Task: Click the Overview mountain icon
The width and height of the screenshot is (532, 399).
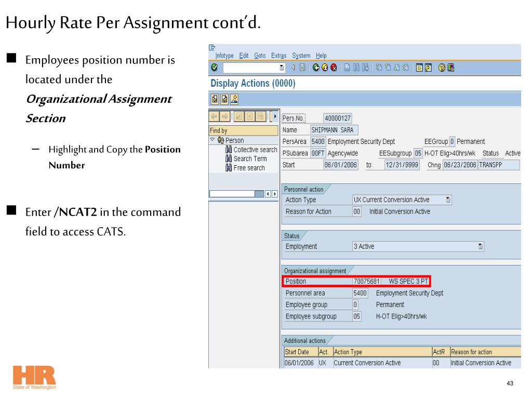Action: coord(234,99)
